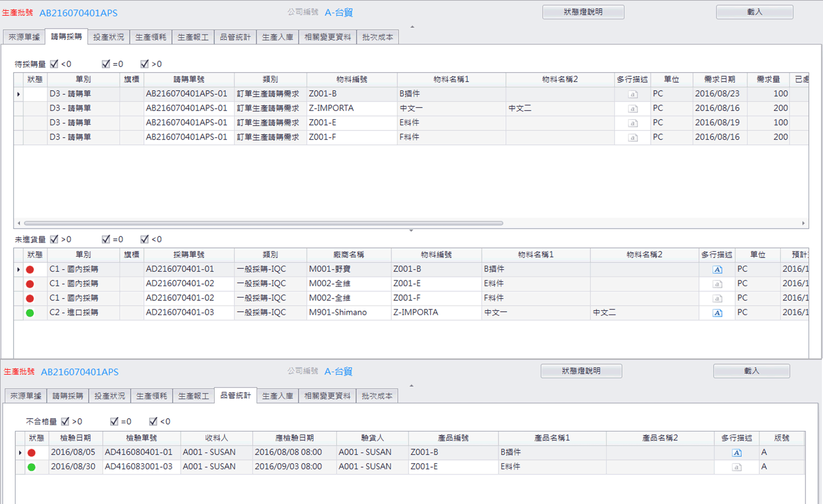Click left arrow of requisition grid scrollbar
Screen dimensions: 823x504
19,223
